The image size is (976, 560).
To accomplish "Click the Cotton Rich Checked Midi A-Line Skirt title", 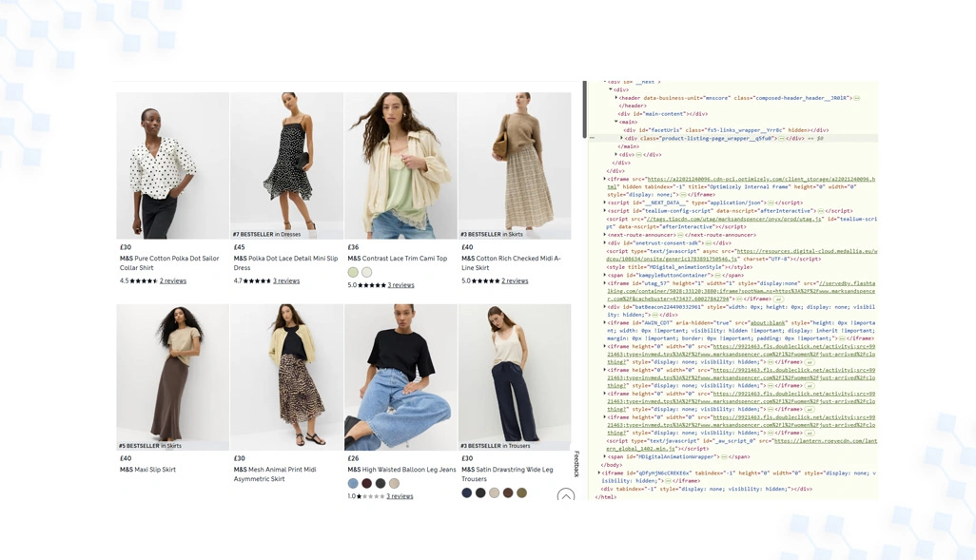I will (511, 262).
